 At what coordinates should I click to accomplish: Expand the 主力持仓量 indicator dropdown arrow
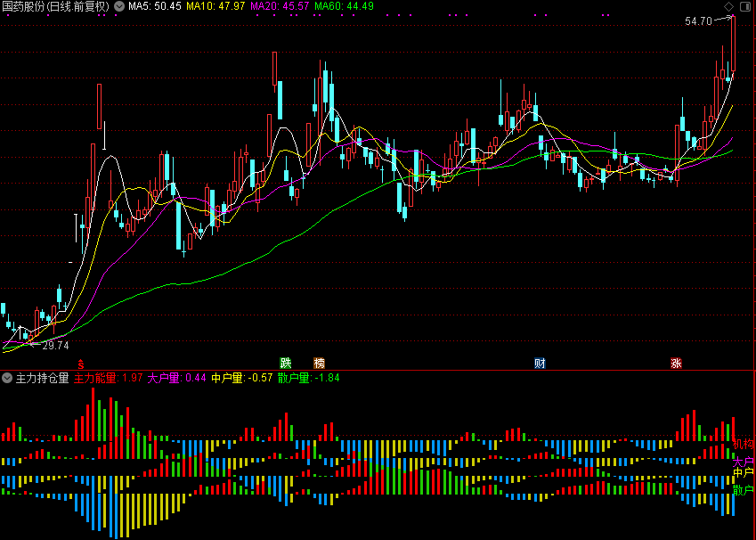coord(7,378)
